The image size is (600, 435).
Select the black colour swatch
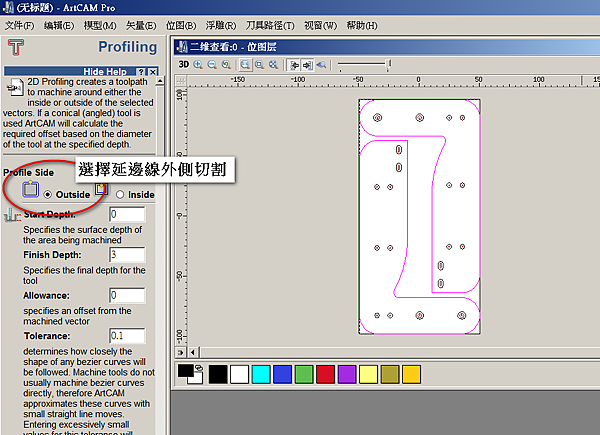218,374
